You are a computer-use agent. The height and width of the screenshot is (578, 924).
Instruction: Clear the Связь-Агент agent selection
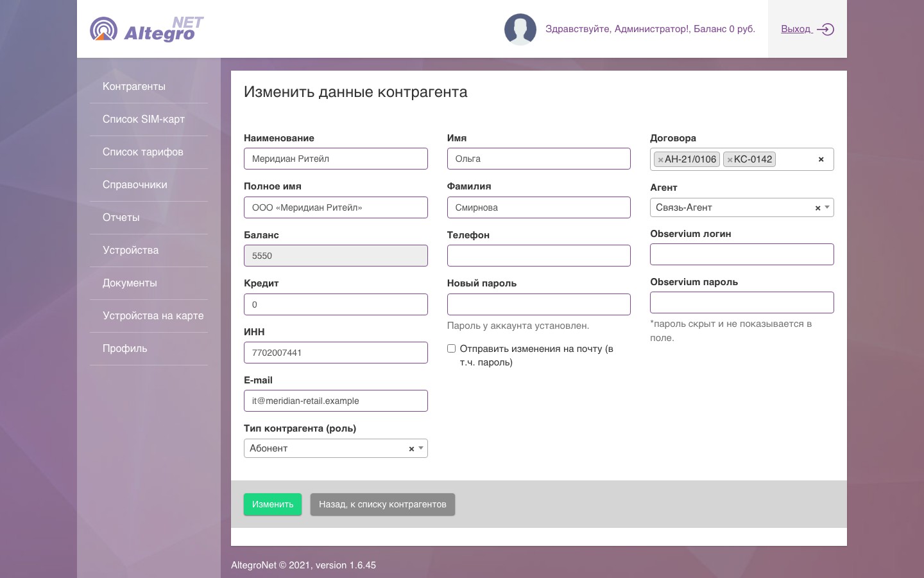tap(817, 208)
